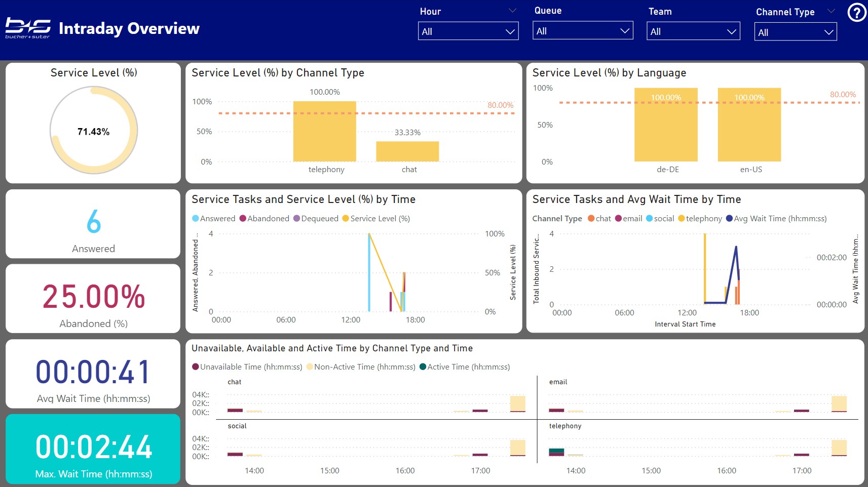Click the help question mark icon
Image resolution: width=868 pixels, height=487 pixels.
click(x=857, y=12)
